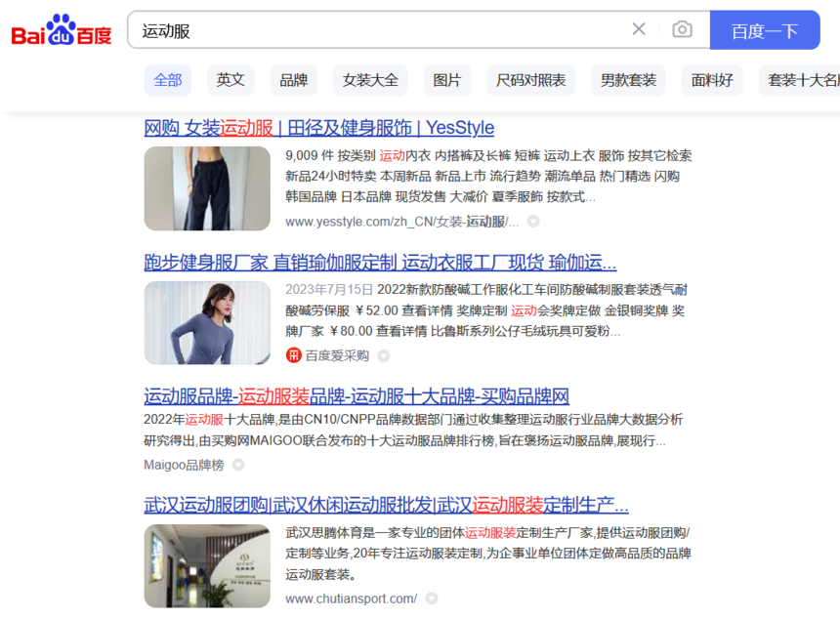Image resolution: width=840 pixels, height=618 pixels.
Task: Open 运动服品牌-买购品牌网 result title
Action: point(357,396)
